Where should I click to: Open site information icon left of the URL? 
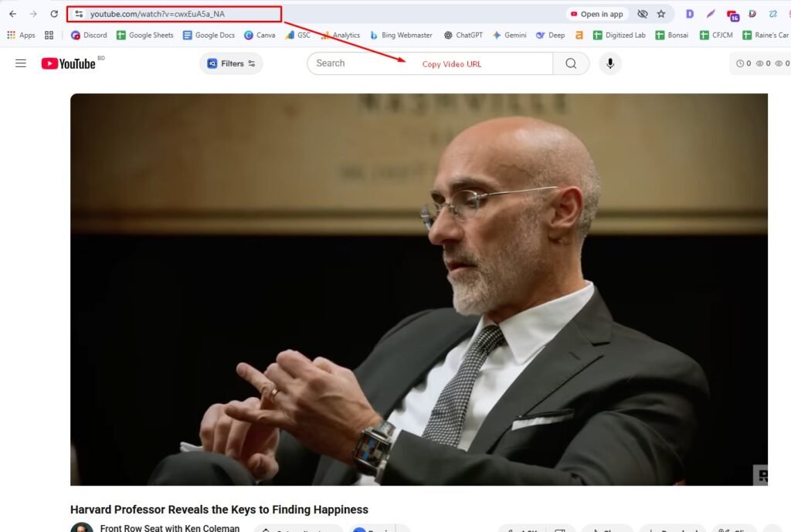79,14
